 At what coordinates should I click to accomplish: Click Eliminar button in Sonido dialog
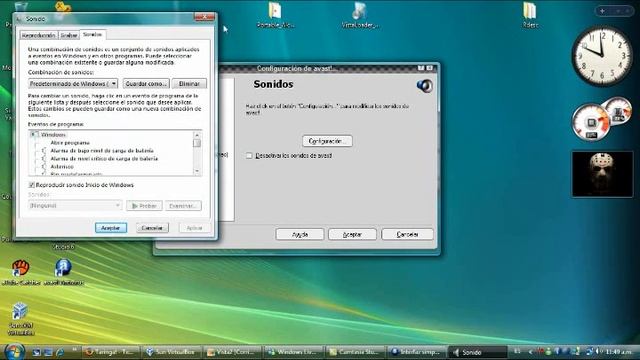(x=189, y=83)
